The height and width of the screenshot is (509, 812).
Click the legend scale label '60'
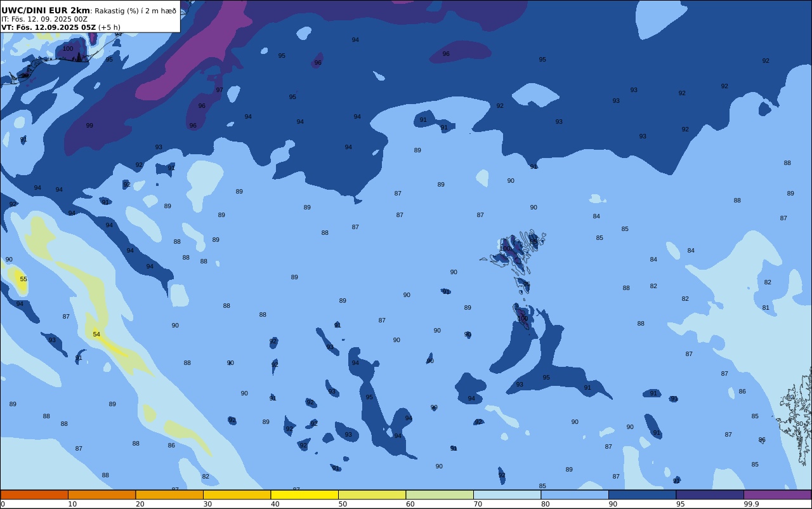point(410,504)
